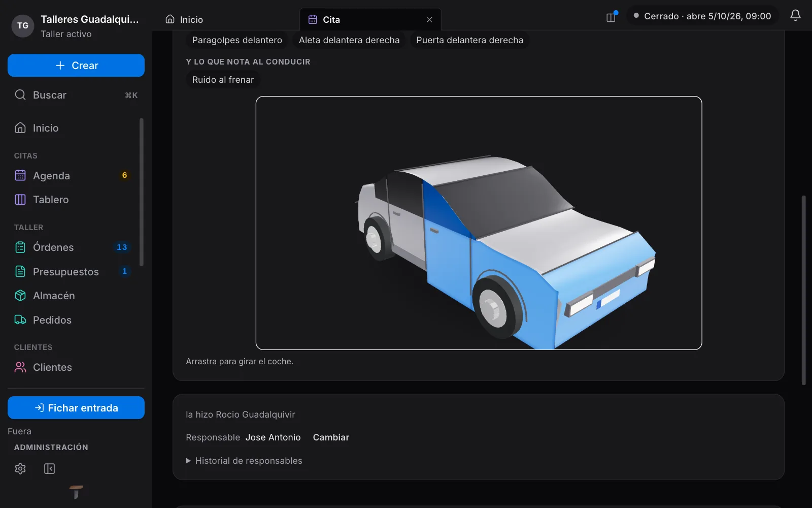Go to Inicio from the sidebar home icon
This screenshot has width=812, height=508.
point(20,128)
